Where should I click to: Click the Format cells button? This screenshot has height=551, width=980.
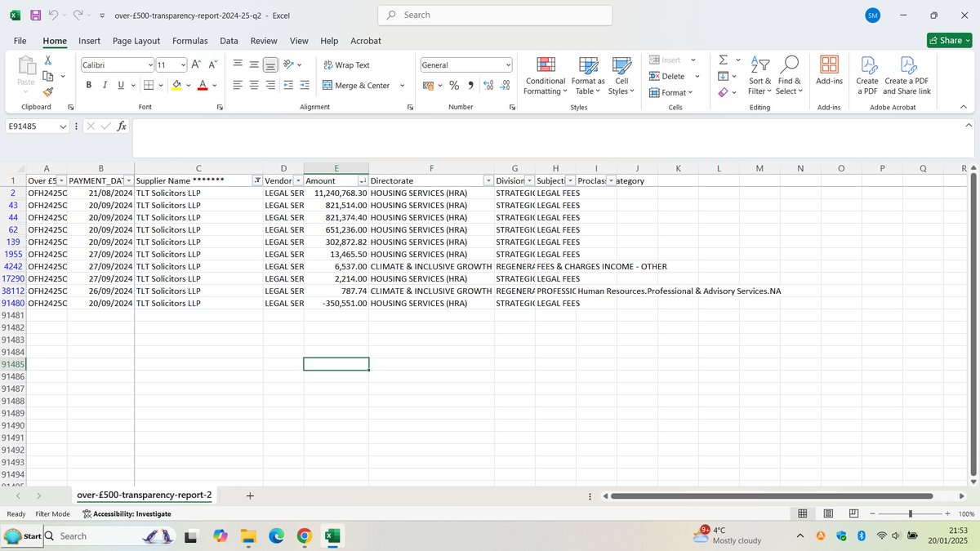click(x=670, y=92)
